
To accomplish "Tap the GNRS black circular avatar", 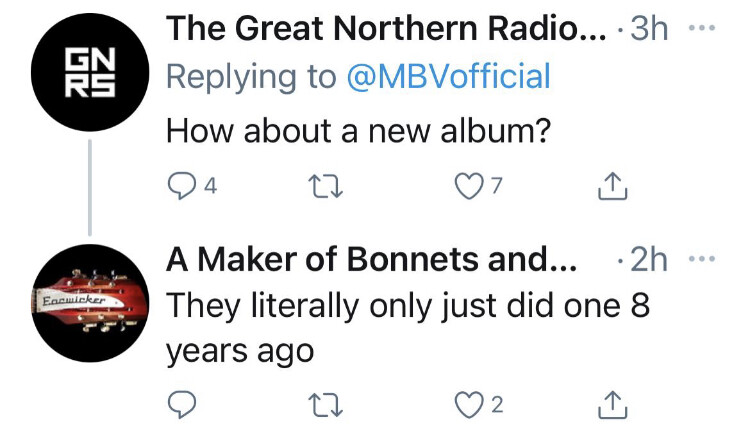I will (90, 75).
